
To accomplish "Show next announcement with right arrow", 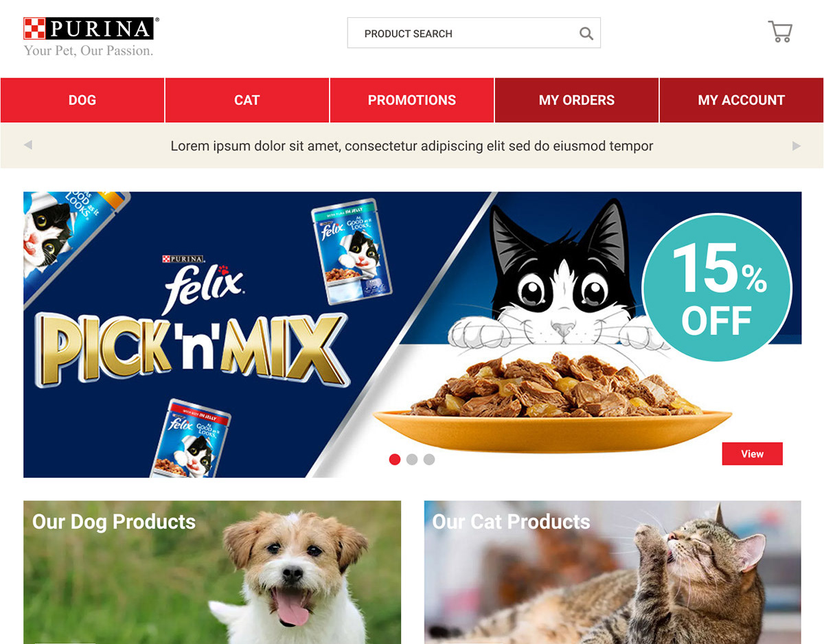I will 797,146.
